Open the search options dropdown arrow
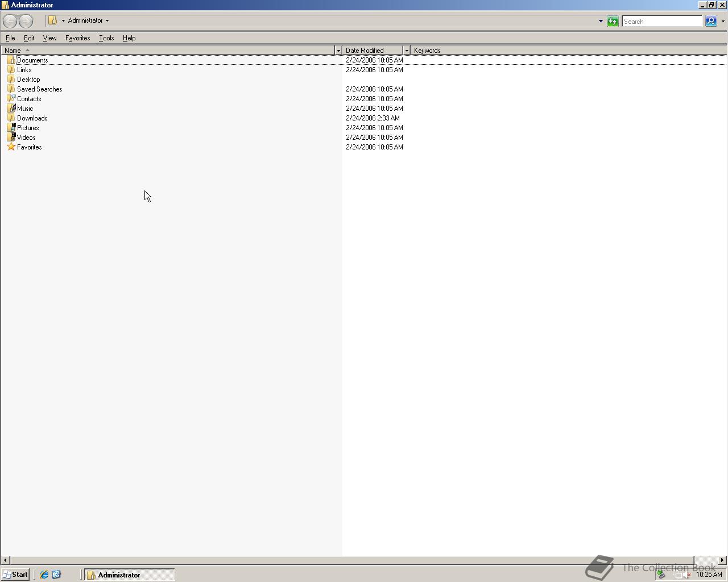Viewport: 728px width, 582px height. coord(723,21)
